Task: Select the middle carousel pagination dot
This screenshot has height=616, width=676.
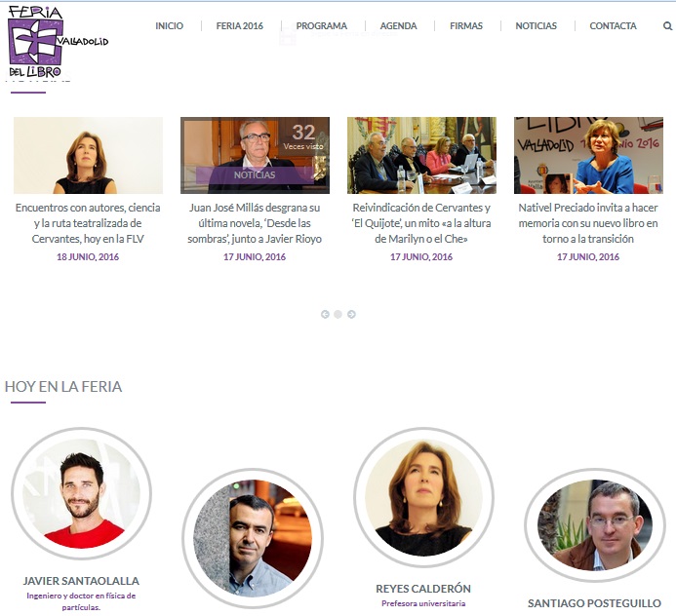Action: pyautogui.click(x=338, y=315)
